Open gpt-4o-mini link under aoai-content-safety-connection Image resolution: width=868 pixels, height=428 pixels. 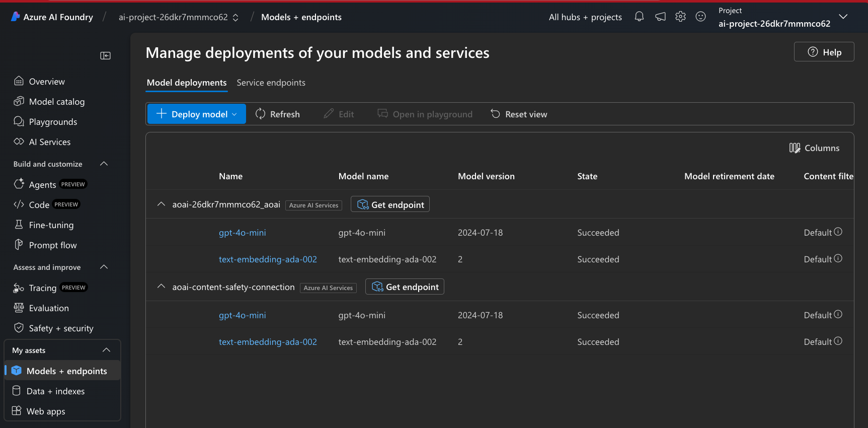click(242, 315)
